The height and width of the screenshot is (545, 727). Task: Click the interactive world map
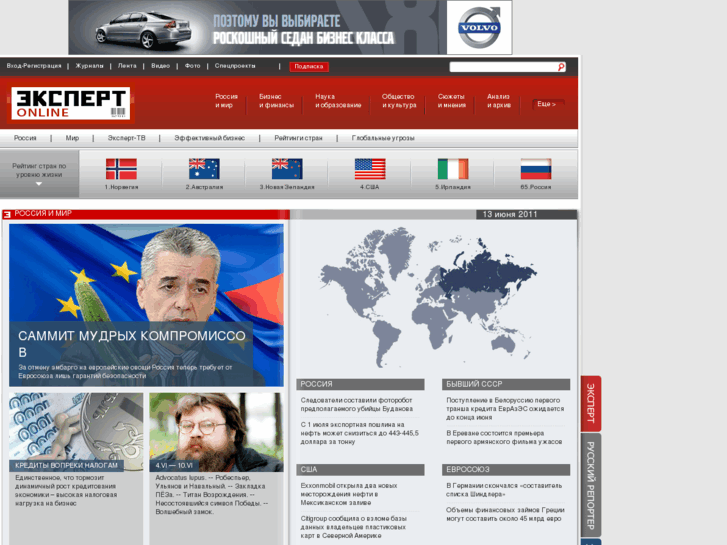(x=427, y=297)
